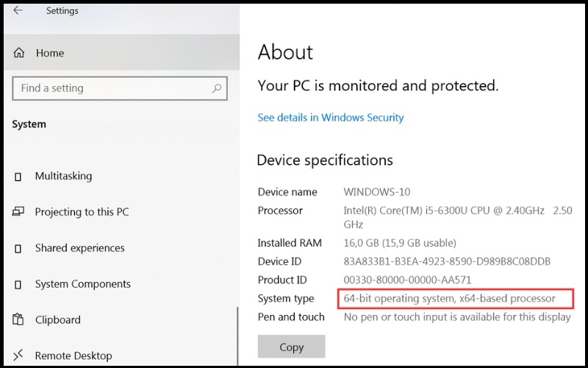Select Remote Desktop in sidebar
Screen dimensions: 588x368
(x=73, y=355)
